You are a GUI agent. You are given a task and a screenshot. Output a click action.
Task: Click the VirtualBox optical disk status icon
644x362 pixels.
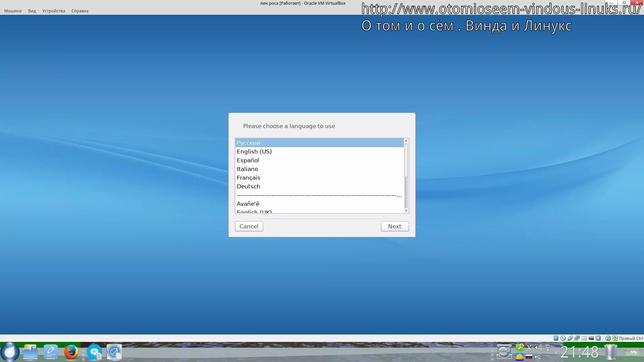click(563, 338)
